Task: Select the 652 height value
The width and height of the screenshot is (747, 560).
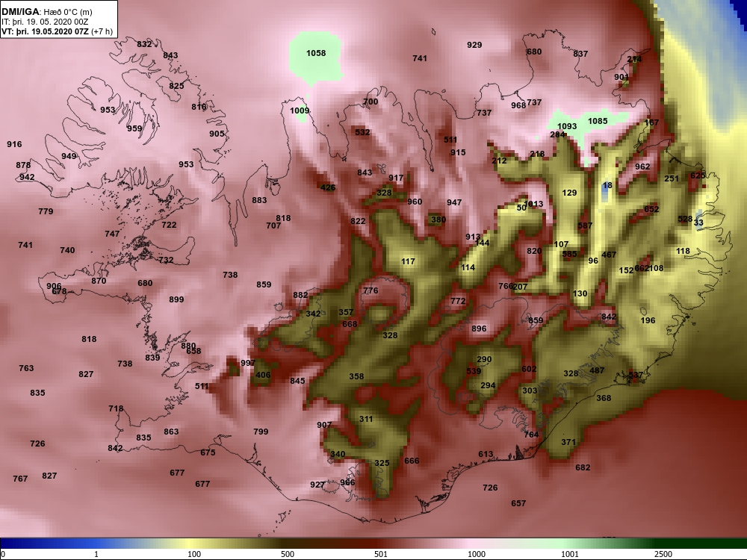Action: point(651,209)
